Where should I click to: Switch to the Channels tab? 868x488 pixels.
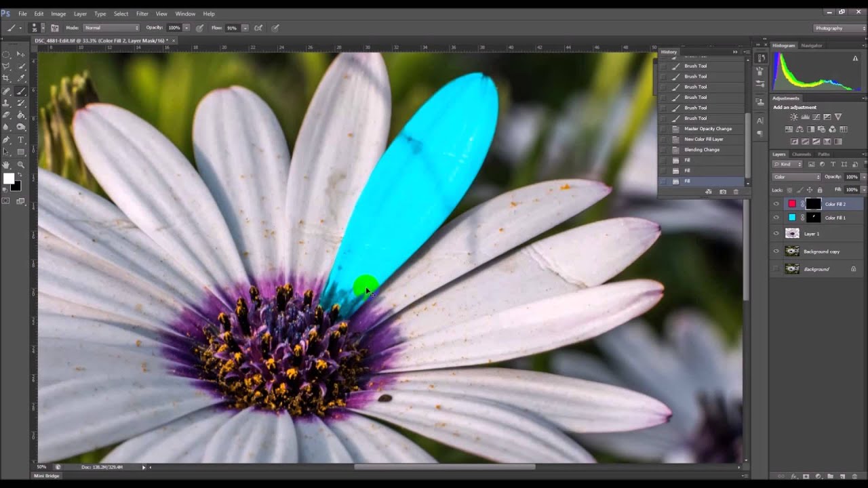(802, 154)
